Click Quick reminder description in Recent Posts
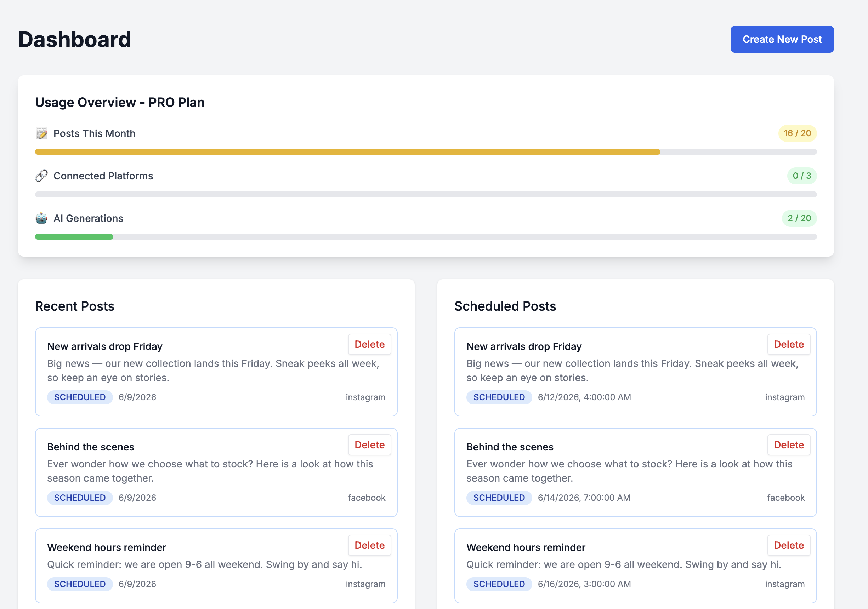Image resolution: width=868 pixels, height=609 pixels. tap(205, 564)
